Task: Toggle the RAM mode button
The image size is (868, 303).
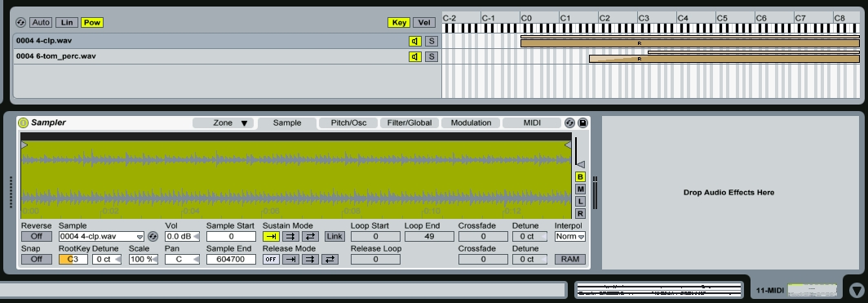Action: point(569,259)
